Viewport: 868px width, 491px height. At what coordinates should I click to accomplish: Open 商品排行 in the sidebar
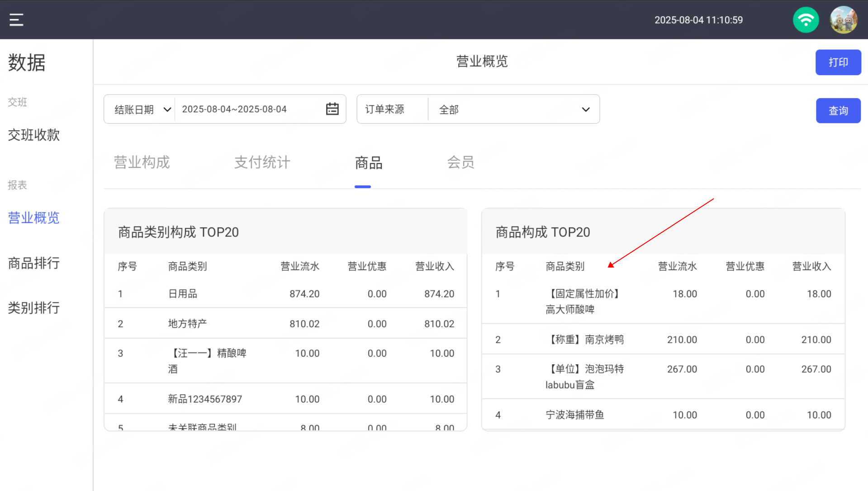click(x=34, y=263)
